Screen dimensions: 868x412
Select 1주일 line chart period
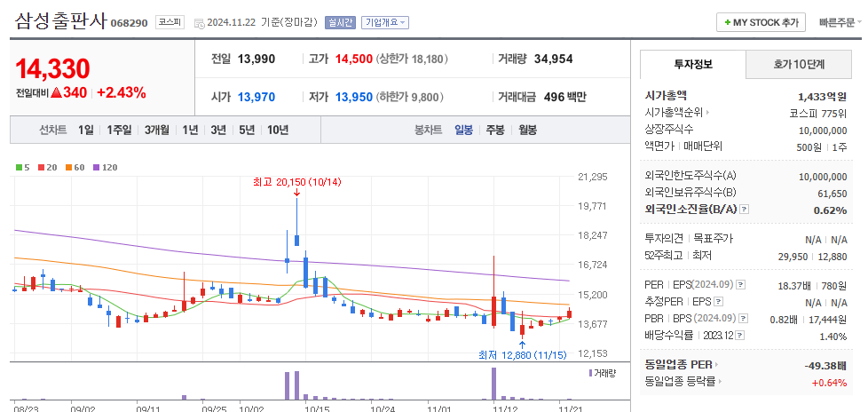click(119, 131)
